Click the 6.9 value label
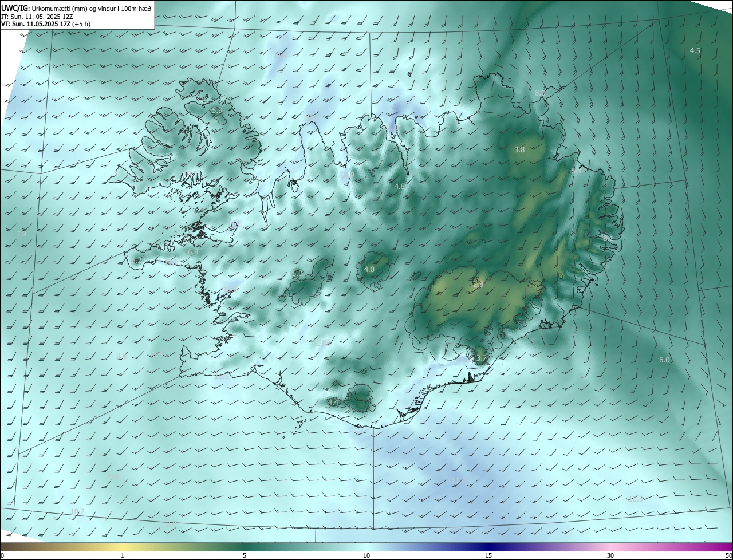Viewport: 733px width, 560px height. (x=193, y=251)
